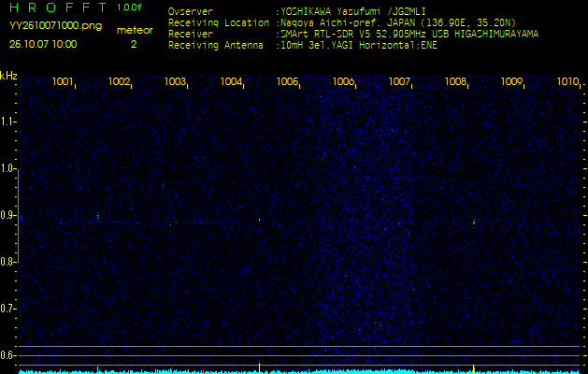Click the 'Receiving Antenna' label
The image size is (588, 374).
coord(216,46)
